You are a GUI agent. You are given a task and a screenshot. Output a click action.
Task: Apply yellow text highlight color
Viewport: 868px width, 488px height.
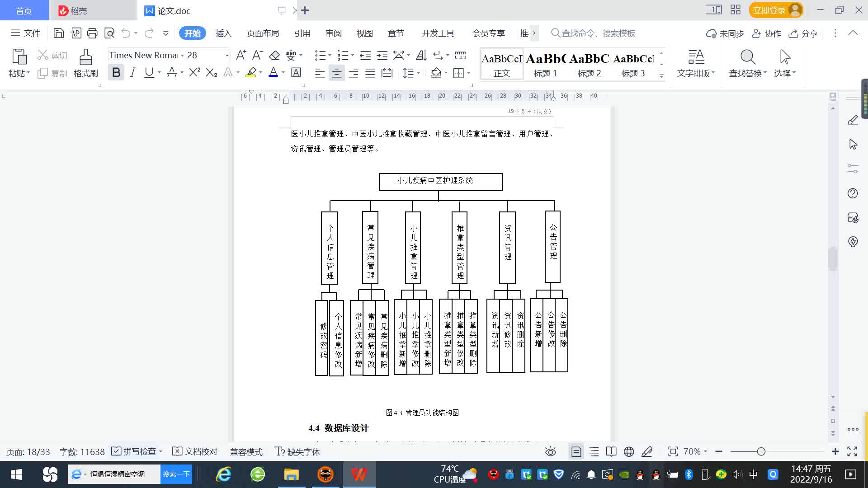251,72
